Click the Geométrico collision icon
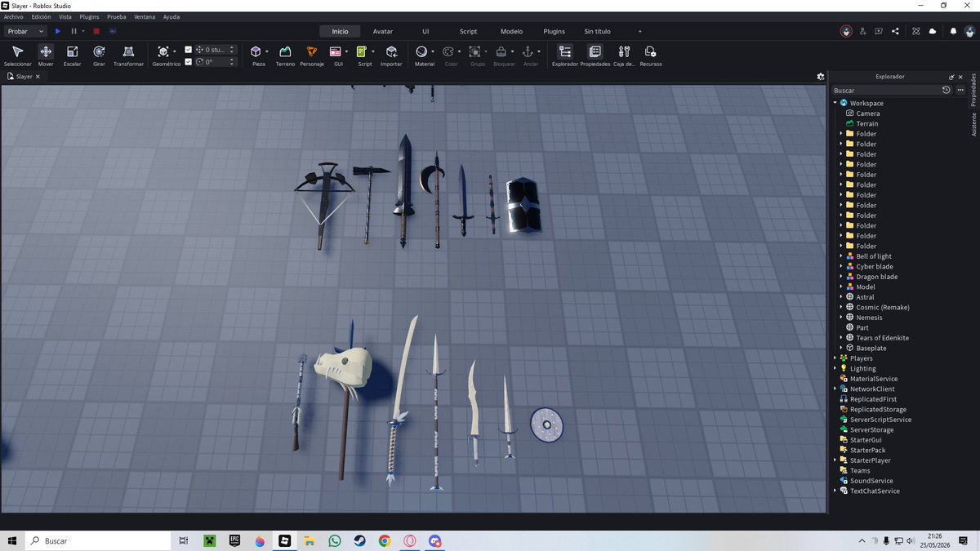This screenshot has height=551, width=980. point(163,51)
